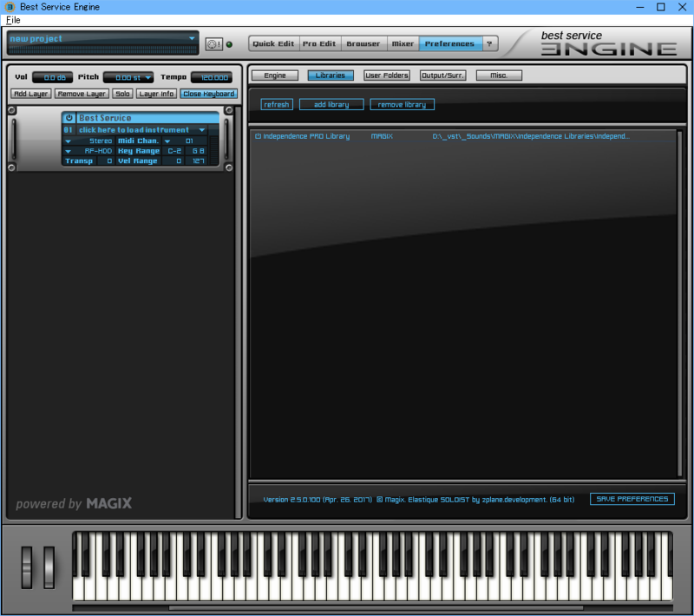This screenshot has width=694, height=616.
Task: Open the Pitch value dropdown
Action: (147, 78)
